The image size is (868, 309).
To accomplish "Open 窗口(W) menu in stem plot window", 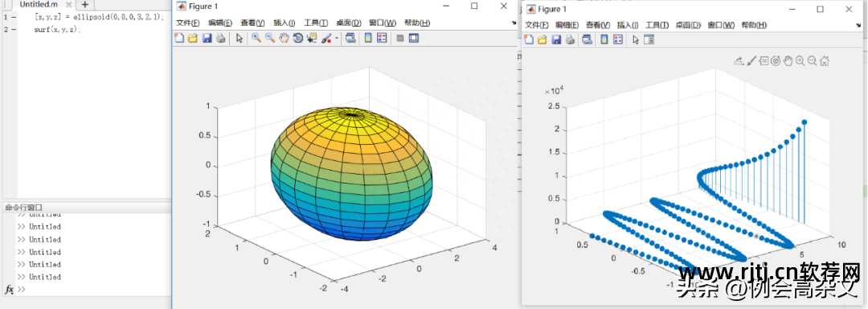I will tap(721, 25).
